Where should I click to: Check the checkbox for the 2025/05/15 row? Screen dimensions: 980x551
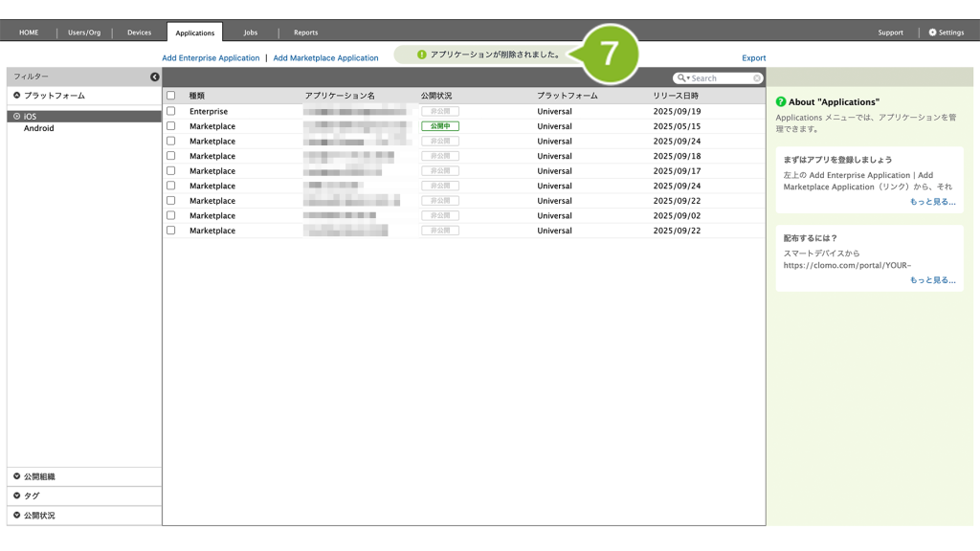(171, 126)
